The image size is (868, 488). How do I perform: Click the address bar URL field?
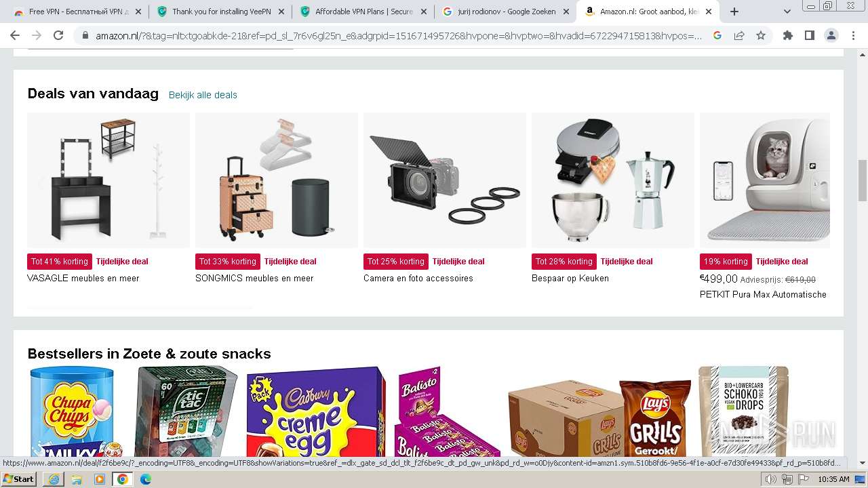tap(399, 35)
